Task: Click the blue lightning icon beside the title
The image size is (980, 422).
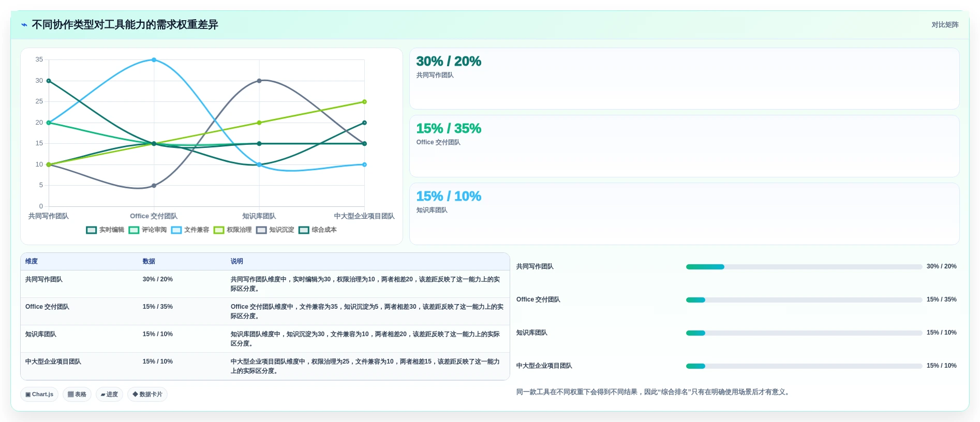Action: (x=24, y=25)
